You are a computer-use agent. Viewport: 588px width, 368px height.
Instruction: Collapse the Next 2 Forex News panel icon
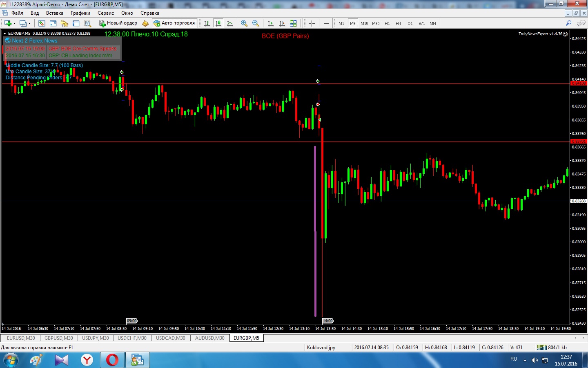[x=8, y=40]
